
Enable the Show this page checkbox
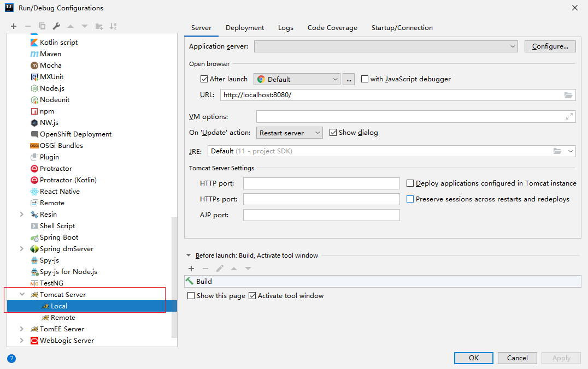pos(191,295)
